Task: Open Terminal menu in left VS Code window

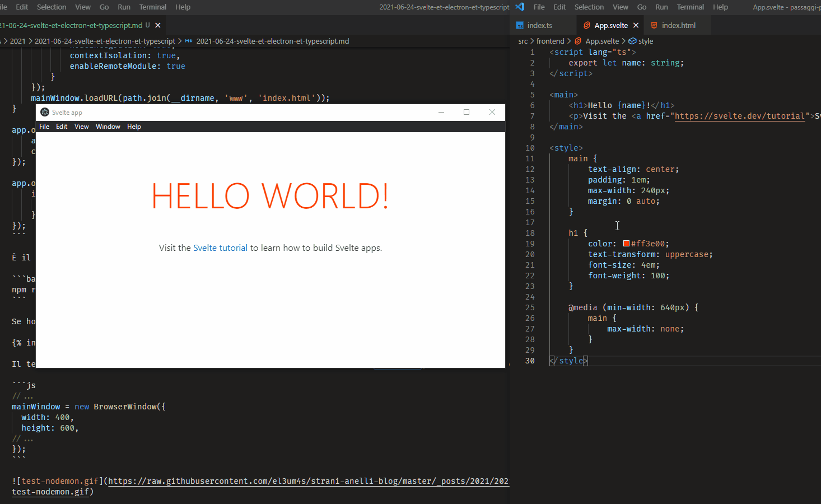Action: point(153,7)
